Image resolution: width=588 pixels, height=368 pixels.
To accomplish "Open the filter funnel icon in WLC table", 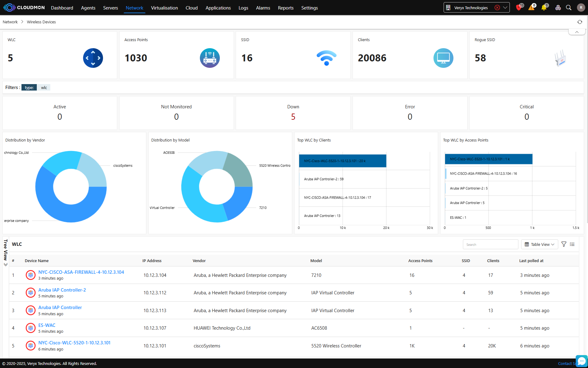I will tap(563, 244).
